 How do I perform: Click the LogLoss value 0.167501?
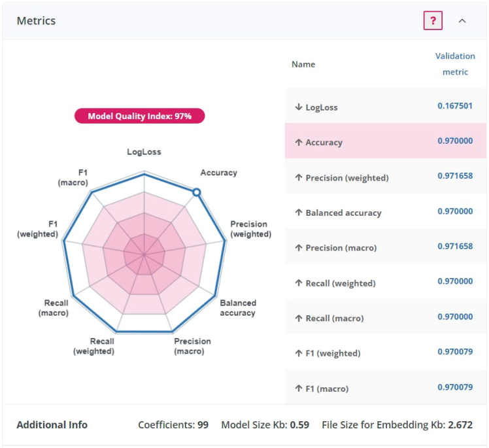pyautogui.click(x=455, y=106)
